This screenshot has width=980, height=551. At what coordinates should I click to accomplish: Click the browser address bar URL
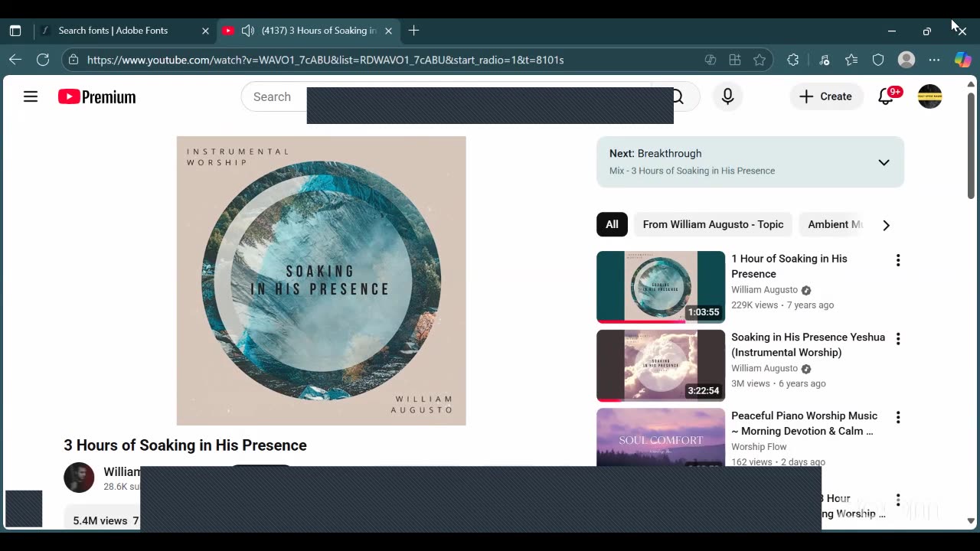click(325, 60)
